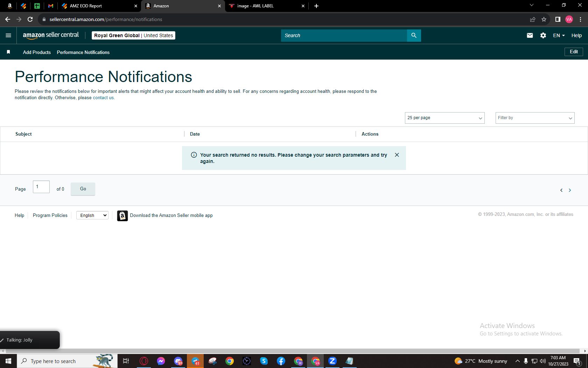Close the AMZ EOD Report tab
588x368 pixels.
point(136,6)
